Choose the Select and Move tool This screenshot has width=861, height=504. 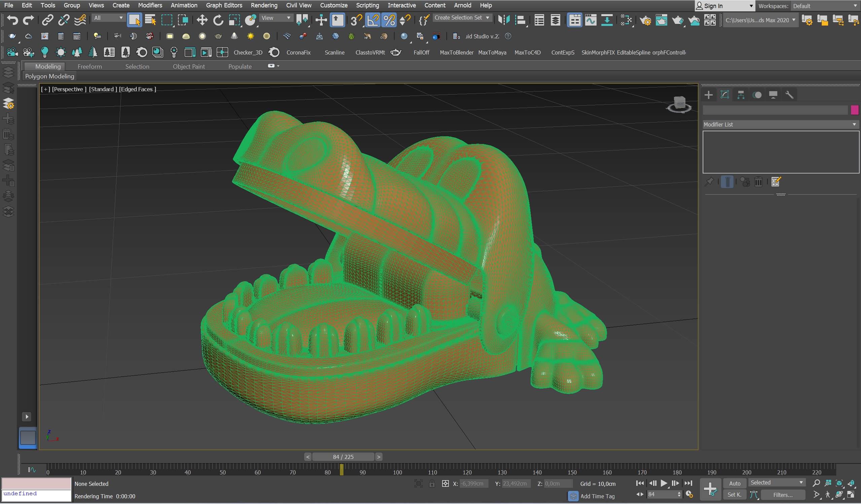202,20
